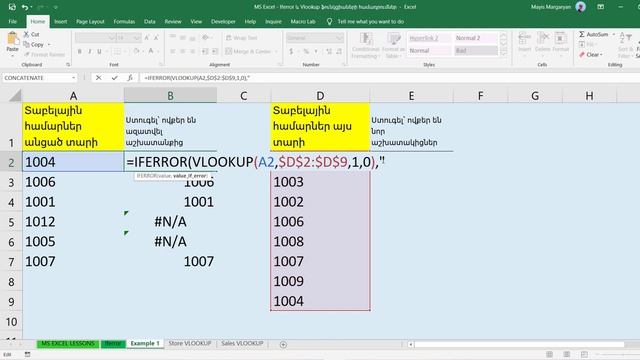Click cell B7 showing 1007
The width and height of the screenshot is (640, 360).
170,261
